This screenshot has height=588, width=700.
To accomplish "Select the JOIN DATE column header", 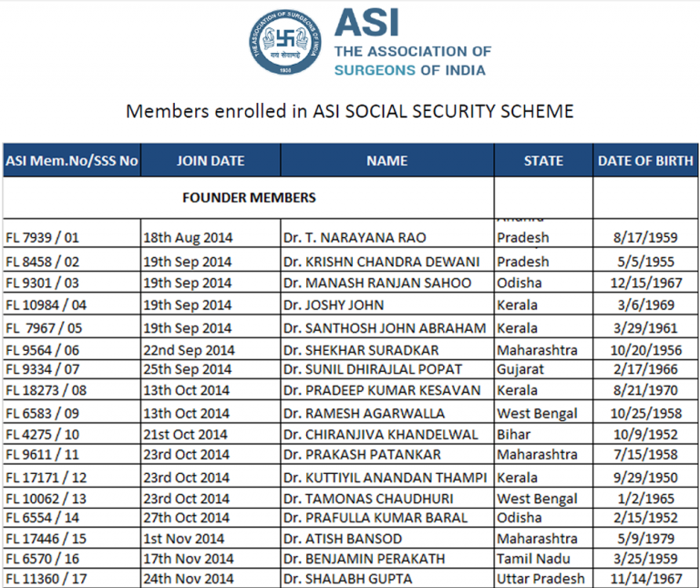I will coord(211,161).
